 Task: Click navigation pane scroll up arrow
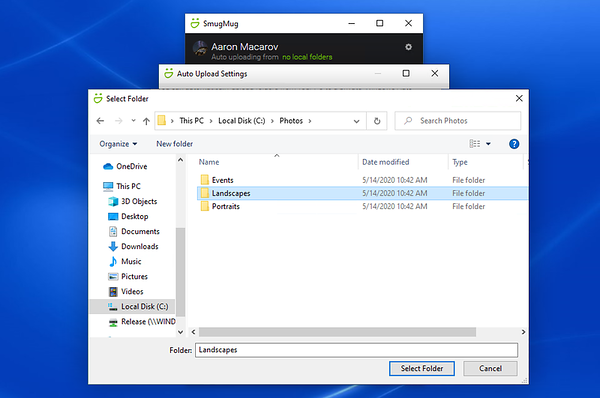[x=181, y=160]
